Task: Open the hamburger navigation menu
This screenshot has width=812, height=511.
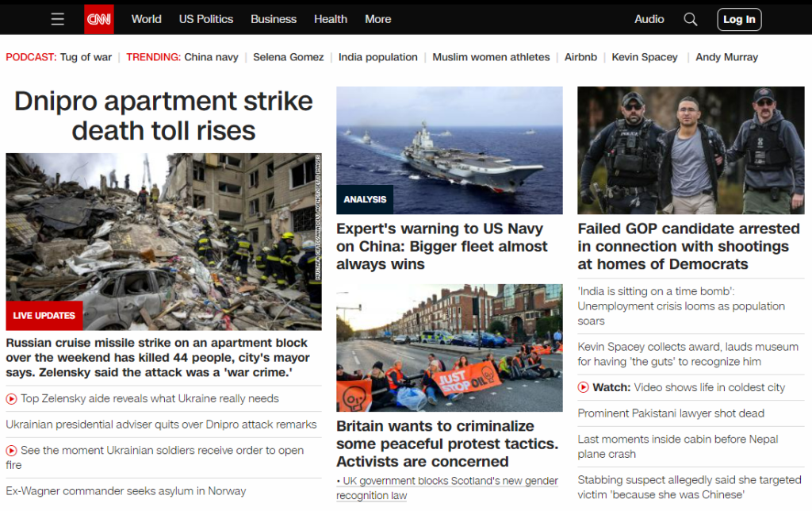Action: point(57,19)
